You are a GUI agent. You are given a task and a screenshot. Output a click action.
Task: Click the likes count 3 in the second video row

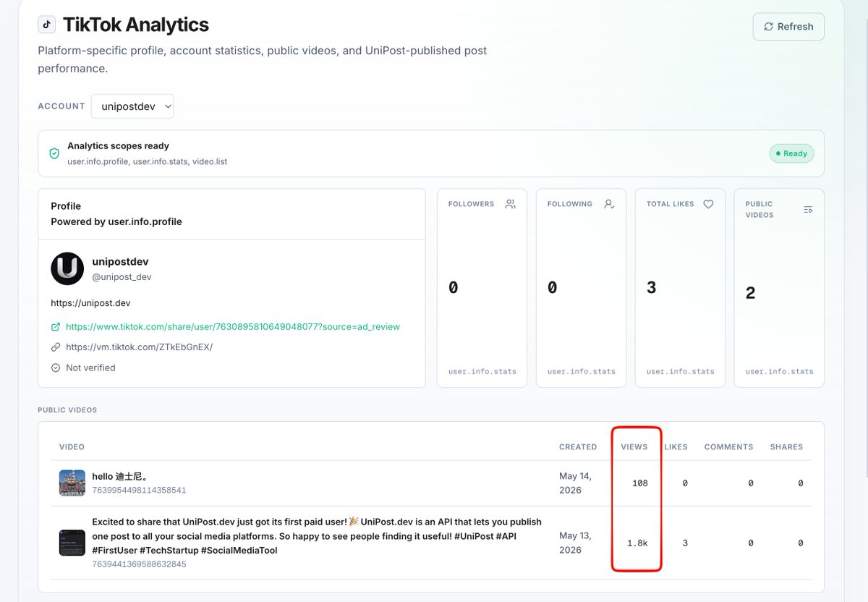point(685,543)
